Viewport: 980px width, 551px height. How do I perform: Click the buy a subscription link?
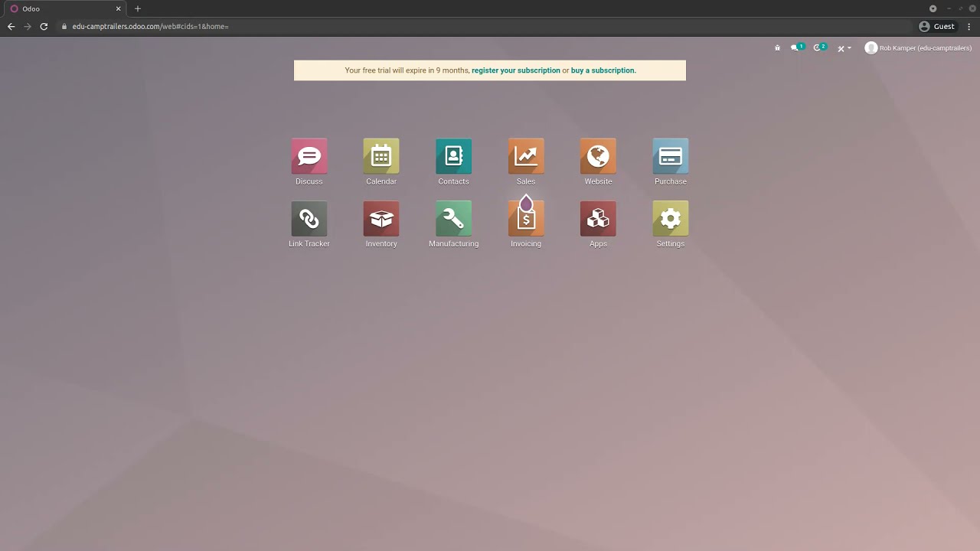point(603,70)
